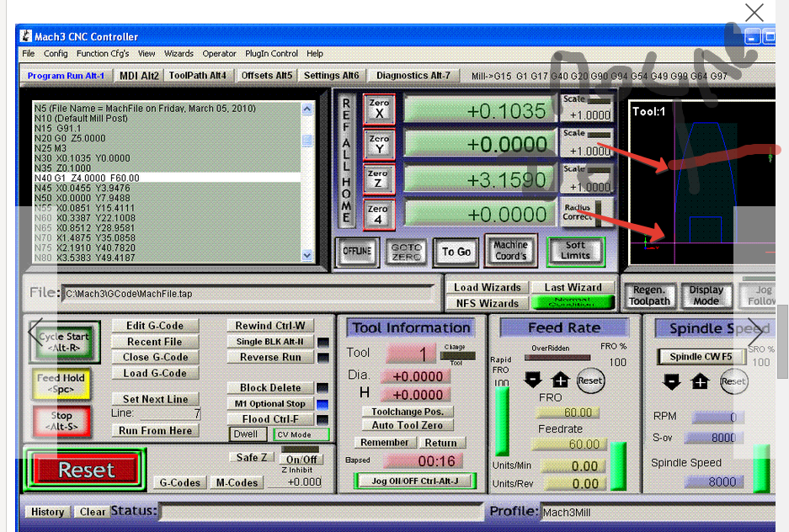Image resolution: width=789 pixels, height=532 pixels.
Task: Switch to MDI Alt2 tab
Action: tap(139, 76)
